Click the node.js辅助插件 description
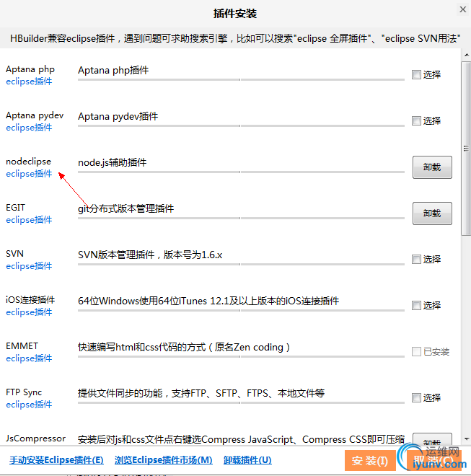This screenshot has height=476, width=471. 112,163
